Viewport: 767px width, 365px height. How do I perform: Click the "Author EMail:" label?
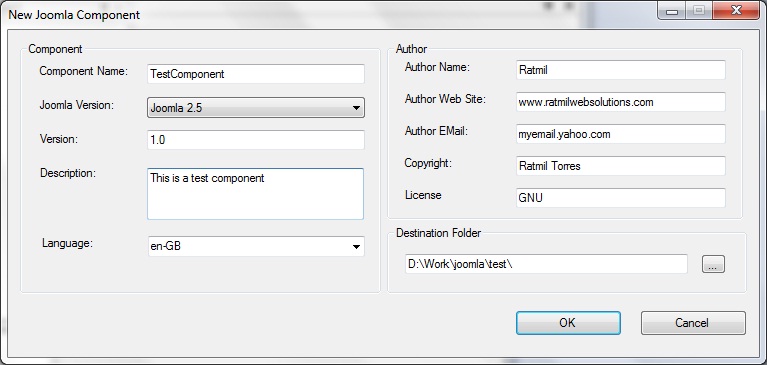point(436,131)
